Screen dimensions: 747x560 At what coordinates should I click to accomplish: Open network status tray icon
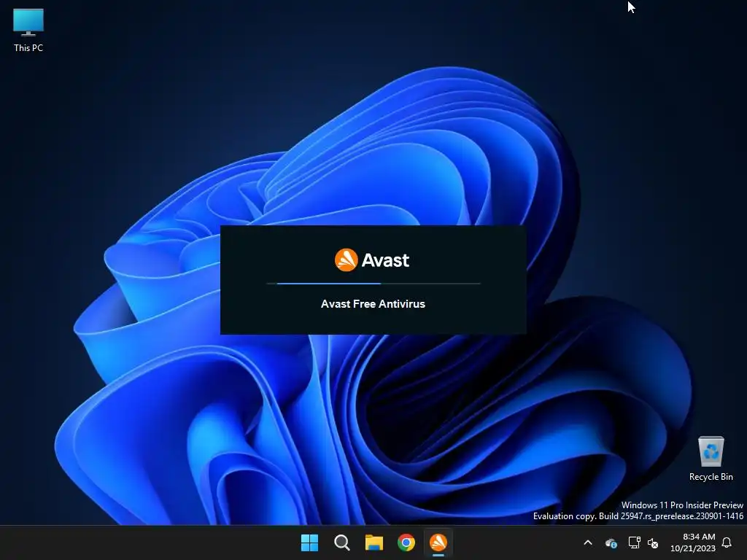(634, 542)
